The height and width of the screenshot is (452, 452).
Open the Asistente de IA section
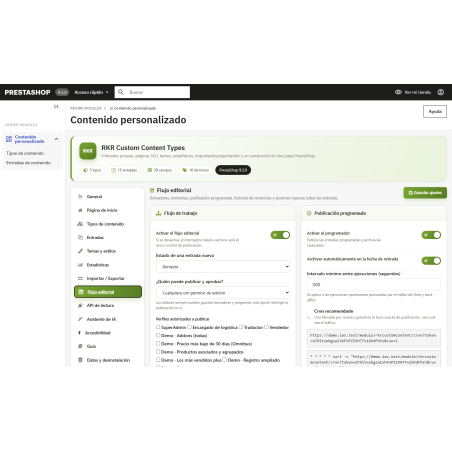108,319
